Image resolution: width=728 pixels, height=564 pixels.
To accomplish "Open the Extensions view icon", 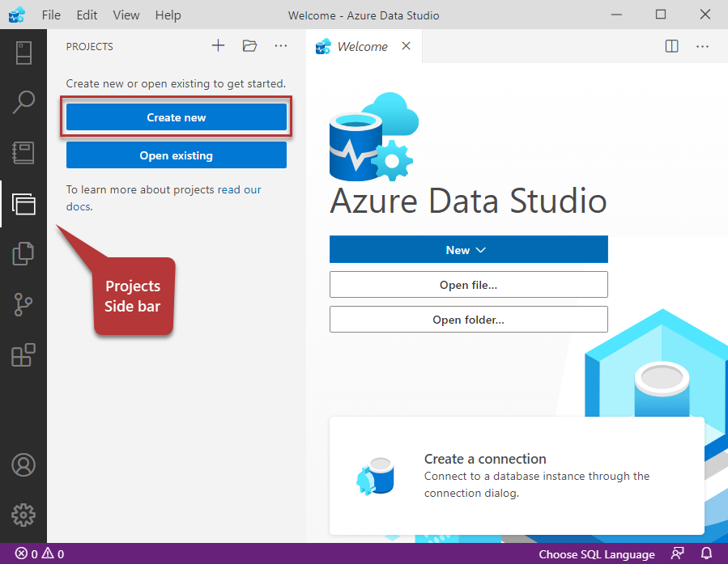I will point(23,354).
